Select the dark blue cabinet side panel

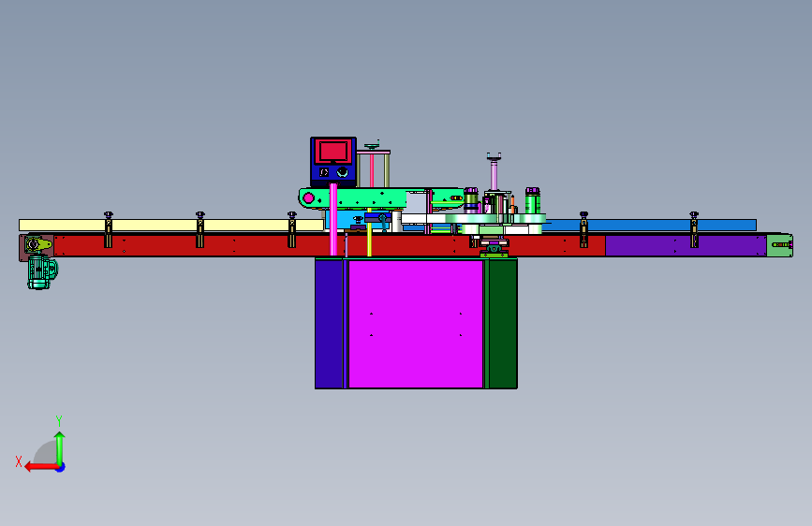pyautogui.click(x=329, y=324)
